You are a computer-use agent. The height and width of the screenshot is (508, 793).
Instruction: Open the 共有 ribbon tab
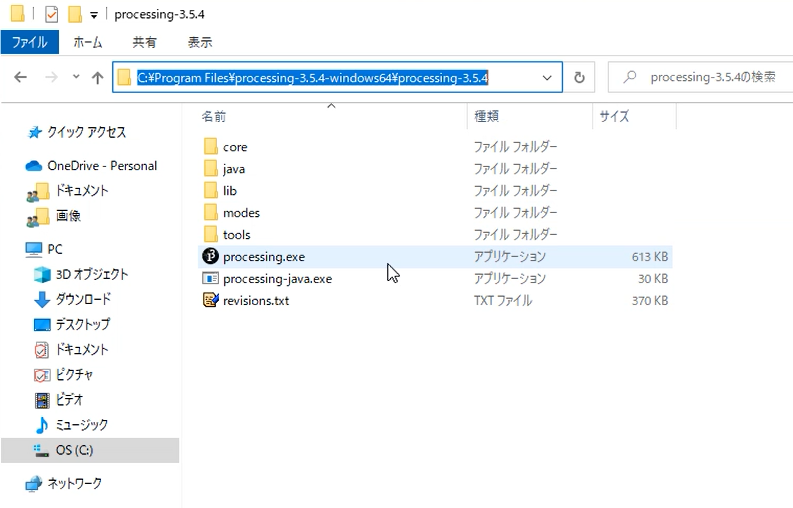pyautogui.click(x=144, y=42)
